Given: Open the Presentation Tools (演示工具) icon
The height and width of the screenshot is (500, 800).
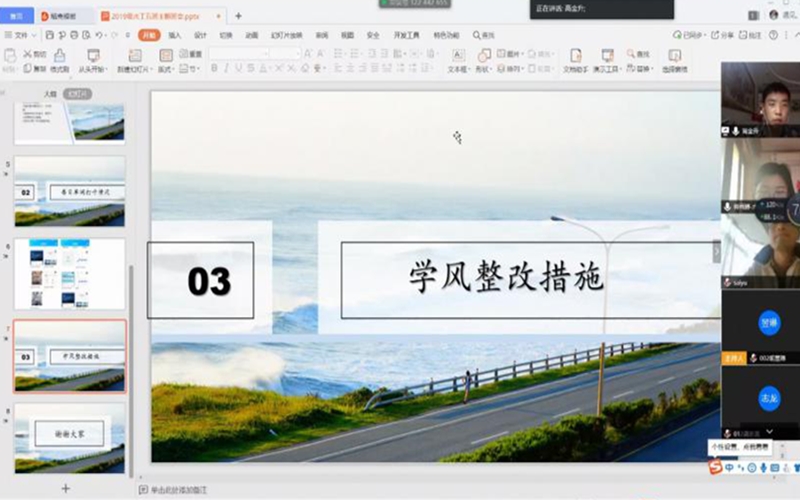Looking at the screenshot, I should [x=607, y=58].
